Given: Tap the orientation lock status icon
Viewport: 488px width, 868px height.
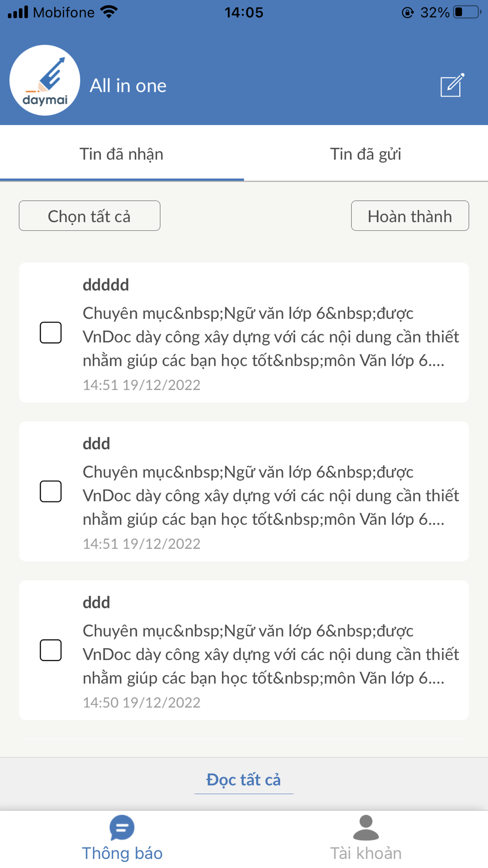Looking at the screenshot, I should [x=407, y=13].
